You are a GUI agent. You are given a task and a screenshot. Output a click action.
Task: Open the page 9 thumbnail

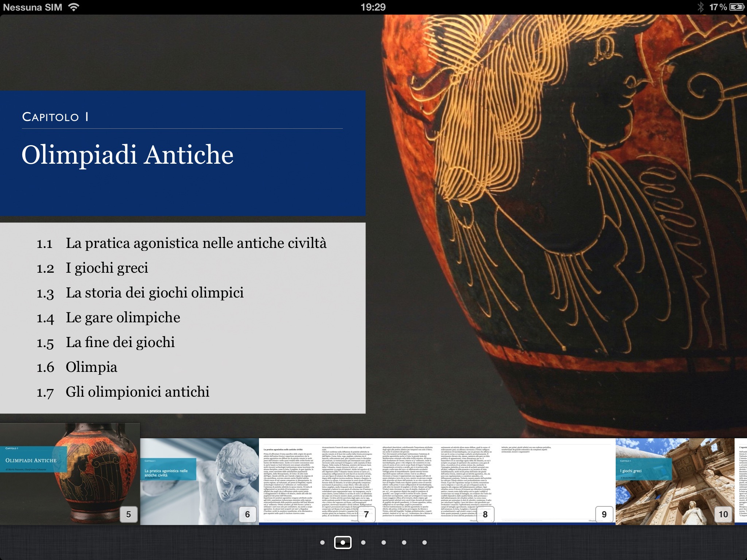pos(556,482)
